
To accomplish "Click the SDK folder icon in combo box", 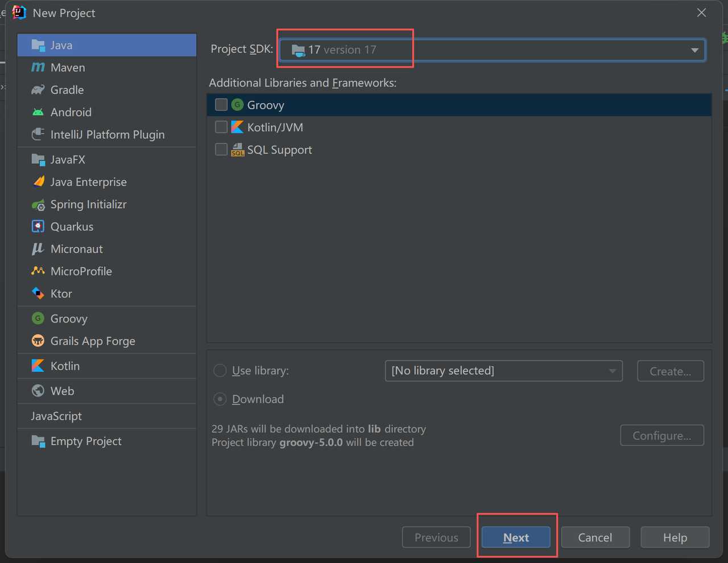I will [x=299, y=50].
